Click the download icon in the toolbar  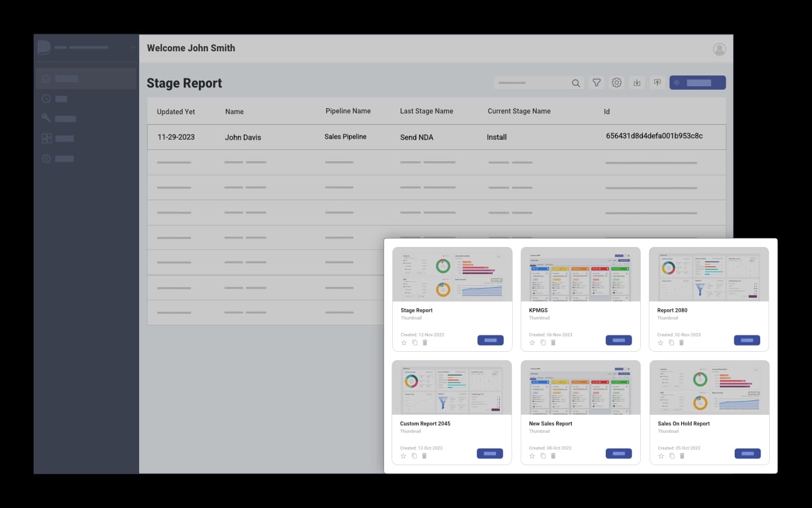pos(637,83)
